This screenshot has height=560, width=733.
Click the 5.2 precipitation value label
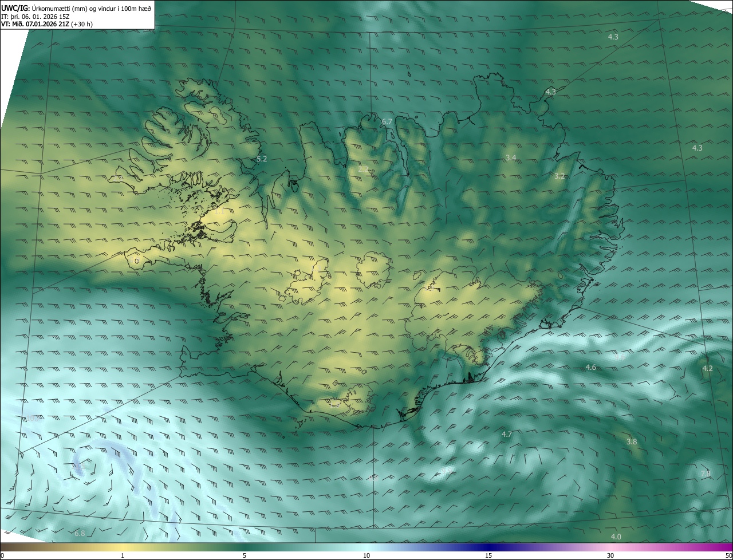pyautogui.click(x=262, y=159)
